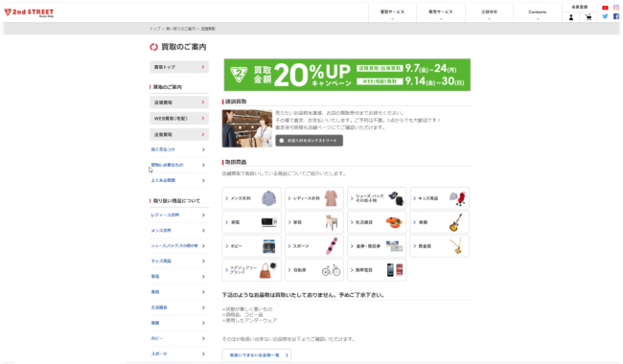This screenshot has width=623, height=364.
Task: Select the kids' goods tile with the red stroller
Action: tap(439, 198)
